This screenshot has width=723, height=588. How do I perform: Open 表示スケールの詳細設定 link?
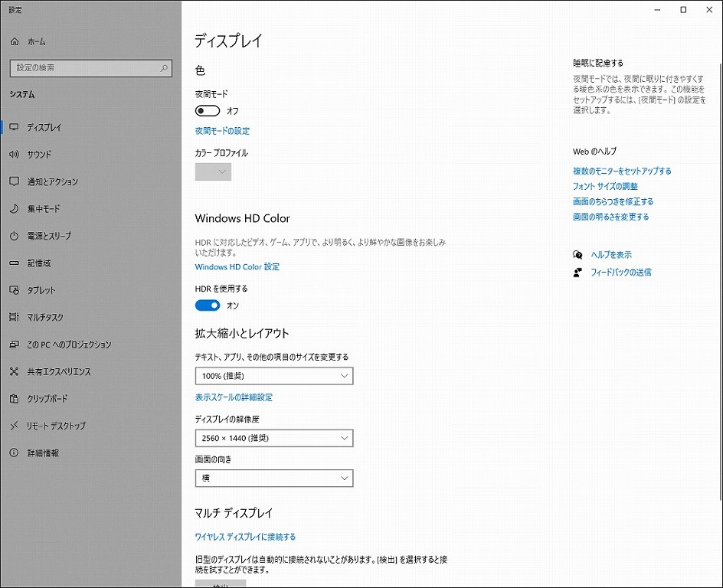tap(234, 397)
